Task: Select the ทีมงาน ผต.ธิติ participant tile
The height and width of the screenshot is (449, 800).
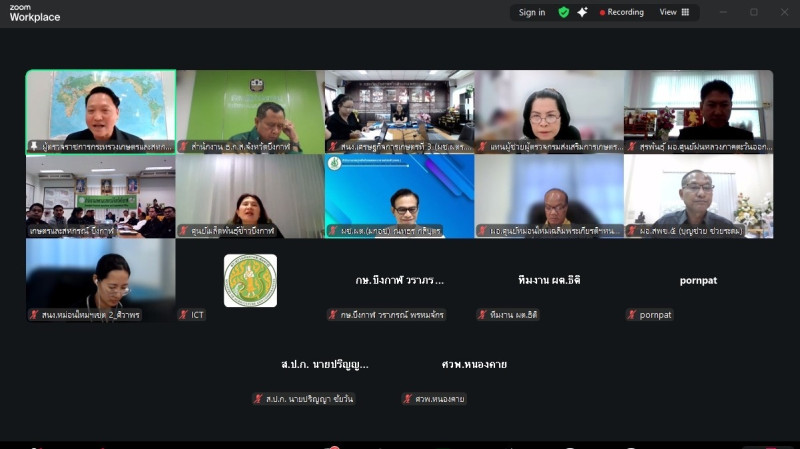Action: [549, 280]
